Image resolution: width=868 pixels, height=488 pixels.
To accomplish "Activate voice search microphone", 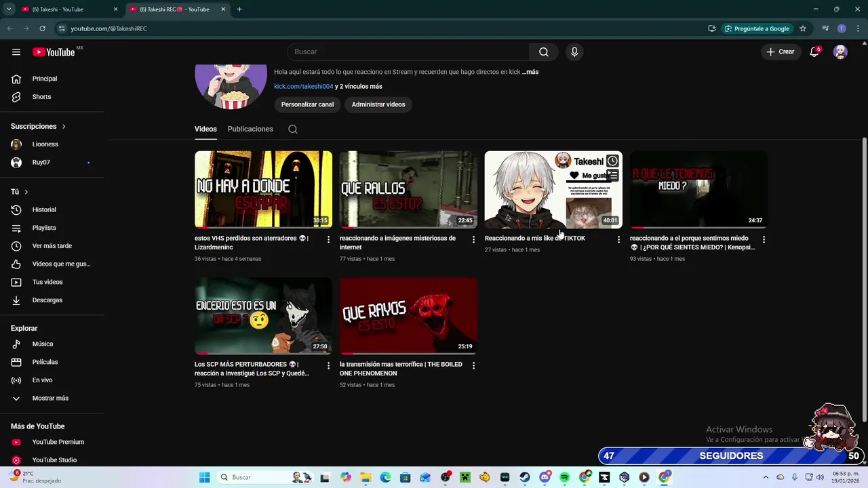I will [x=574, y=52].
